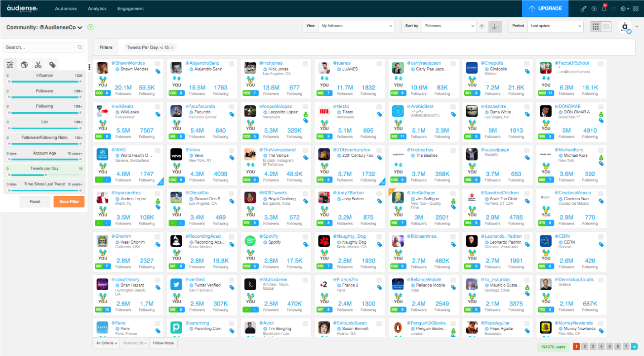Click Save Filter

click(x=69, y=201)
